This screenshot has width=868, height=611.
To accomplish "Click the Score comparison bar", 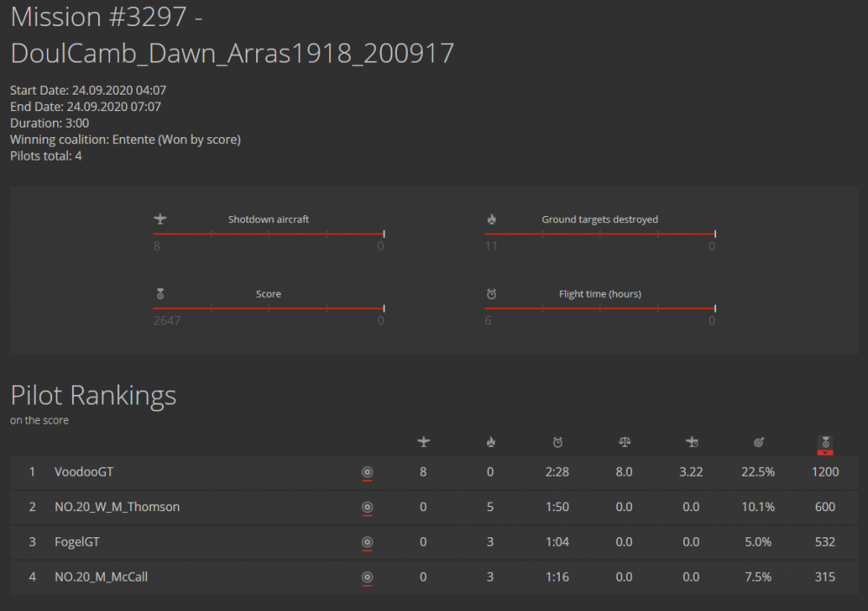I will pos(268,308).
